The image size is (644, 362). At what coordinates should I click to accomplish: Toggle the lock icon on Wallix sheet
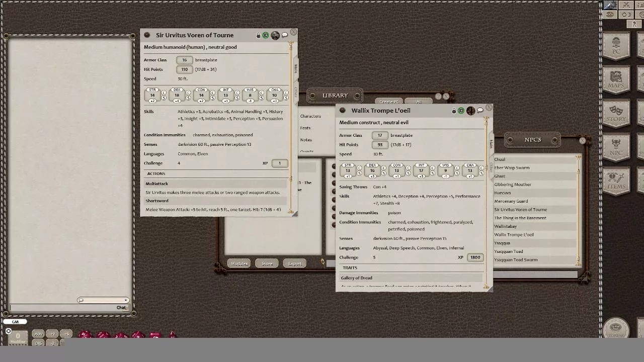point(454,111)
